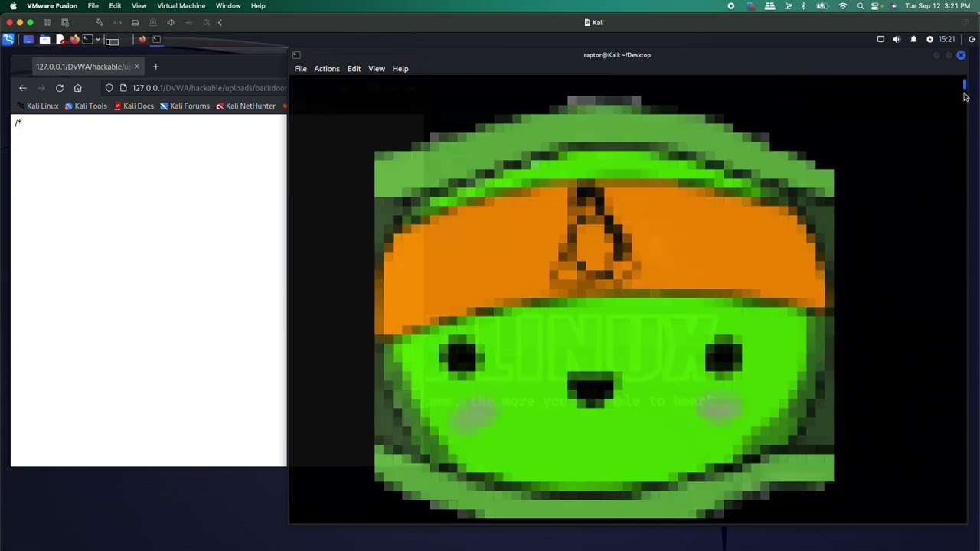
Task: Close the raptor@Kali terminal window
Action: [x=961, y=55]
